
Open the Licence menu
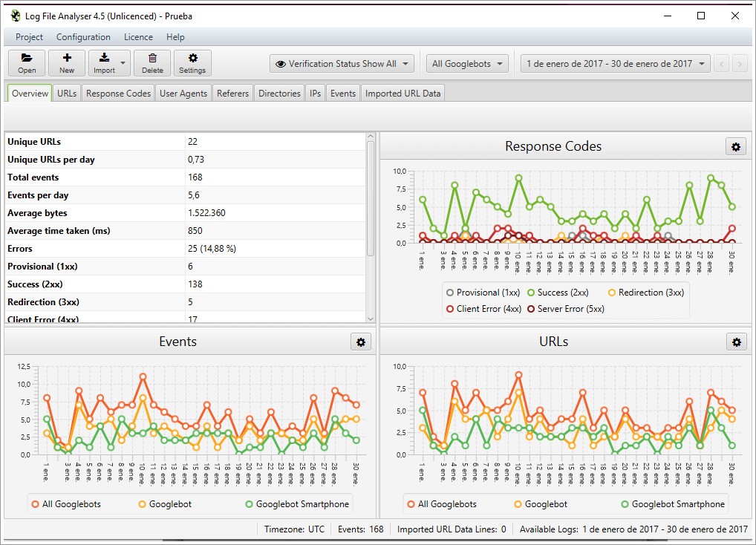coord(138,36)
